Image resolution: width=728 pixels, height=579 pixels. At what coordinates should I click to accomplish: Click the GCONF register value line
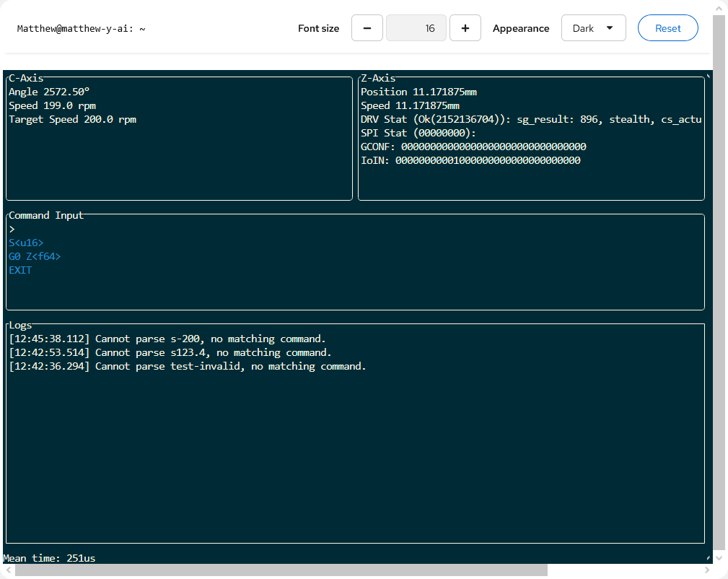pyautogui.click(x=473, y=147)
